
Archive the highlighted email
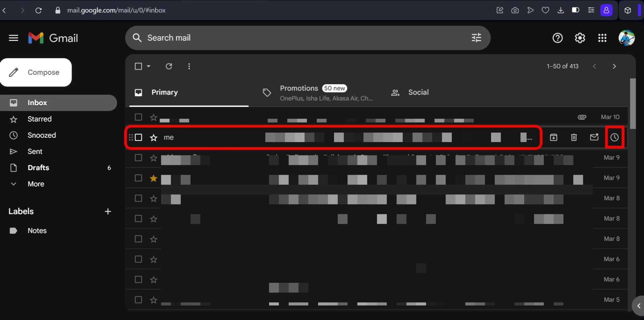coord(553,137)
